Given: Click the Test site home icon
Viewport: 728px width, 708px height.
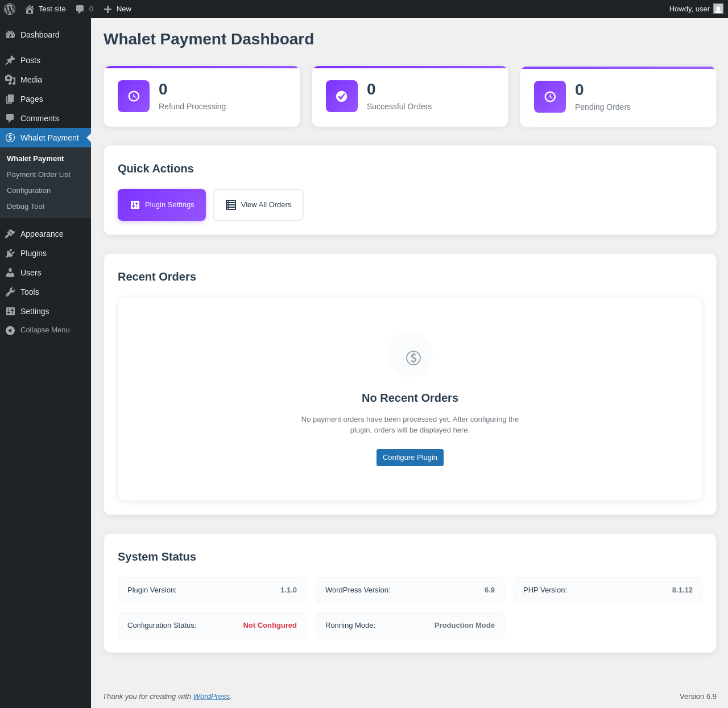Looking at the screenshot, I should pyautogui.click(x=30, y=9).
